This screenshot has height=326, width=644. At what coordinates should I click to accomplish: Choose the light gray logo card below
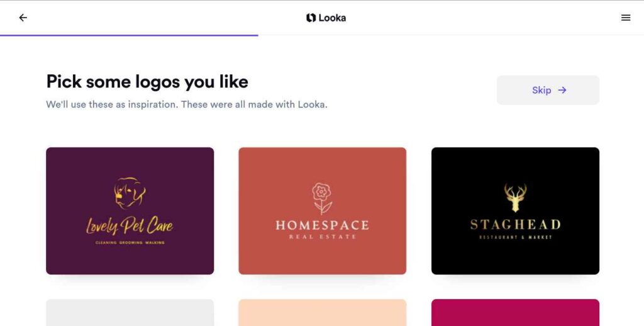(x=130, y=312)
